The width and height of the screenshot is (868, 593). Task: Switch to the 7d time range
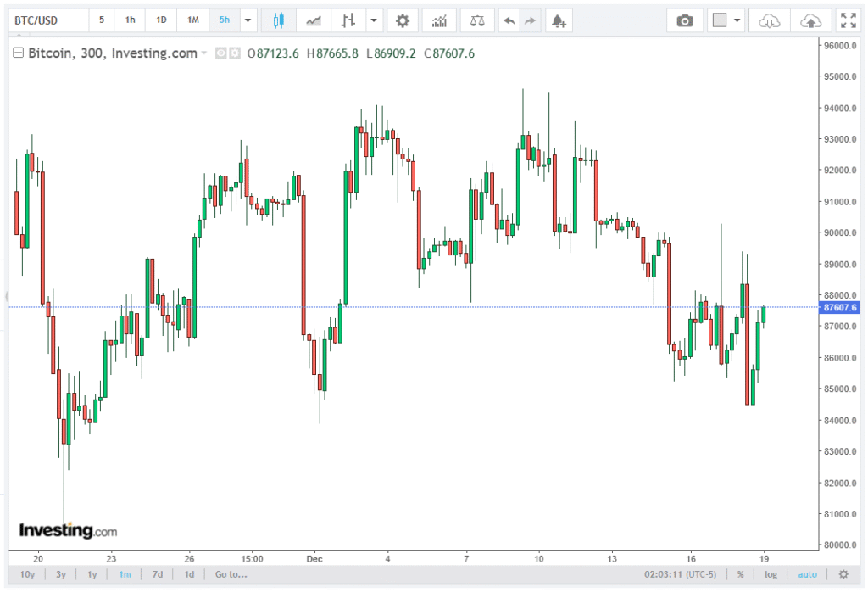click(157, 574)
